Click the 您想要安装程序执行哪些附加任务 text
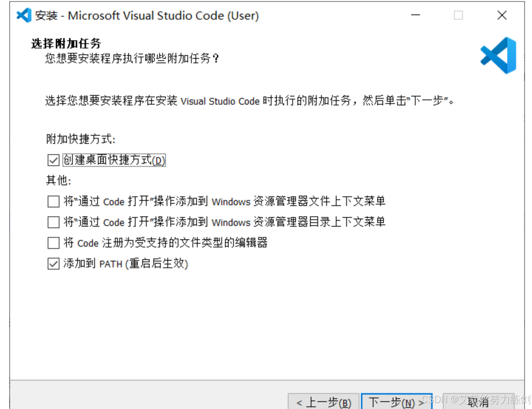 132,58
